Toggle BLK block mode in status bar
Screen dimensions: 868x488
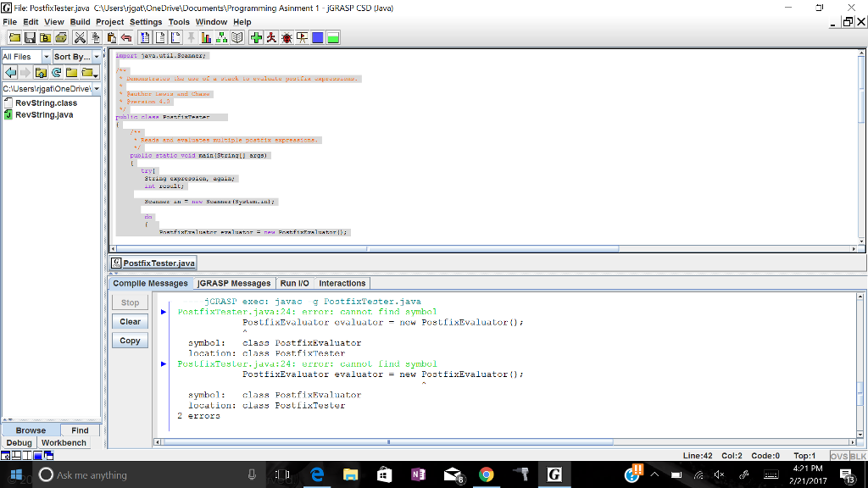(858, 456)
